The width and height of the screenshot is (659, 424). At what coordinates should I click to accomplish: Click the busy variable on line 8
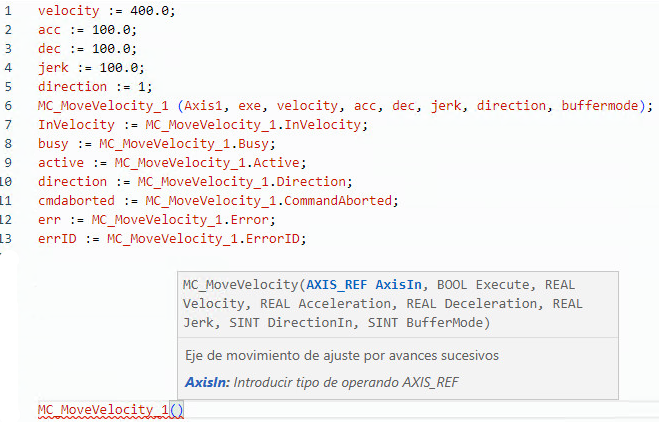(x=53, y=144)
